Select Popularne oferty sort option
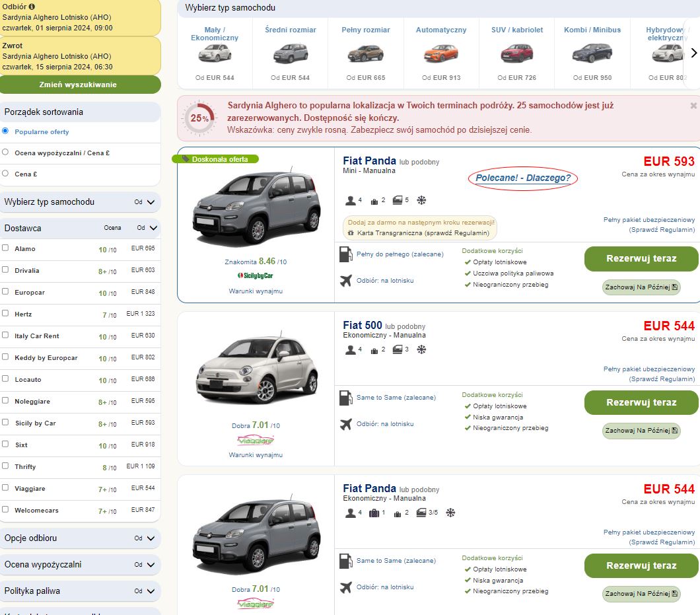 pos(5,131)
